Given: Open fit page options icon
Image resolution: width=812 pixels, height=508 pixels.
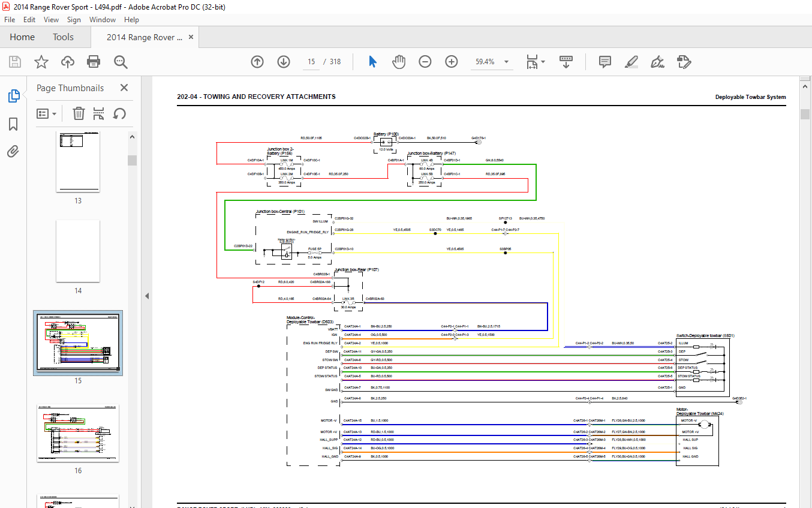Looking at the screenshot, I should 535,62.
